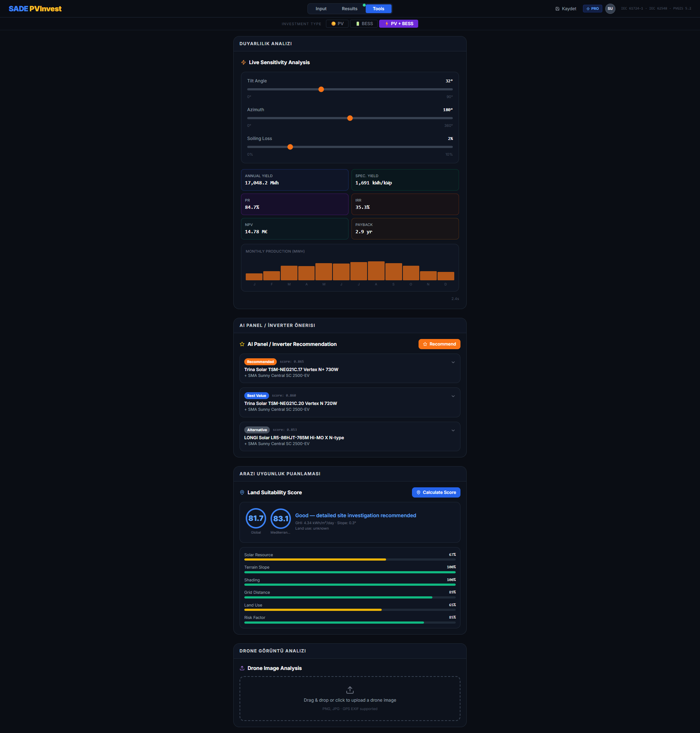
Task: Click the Recommend button
Action: (x=439, y=344)
